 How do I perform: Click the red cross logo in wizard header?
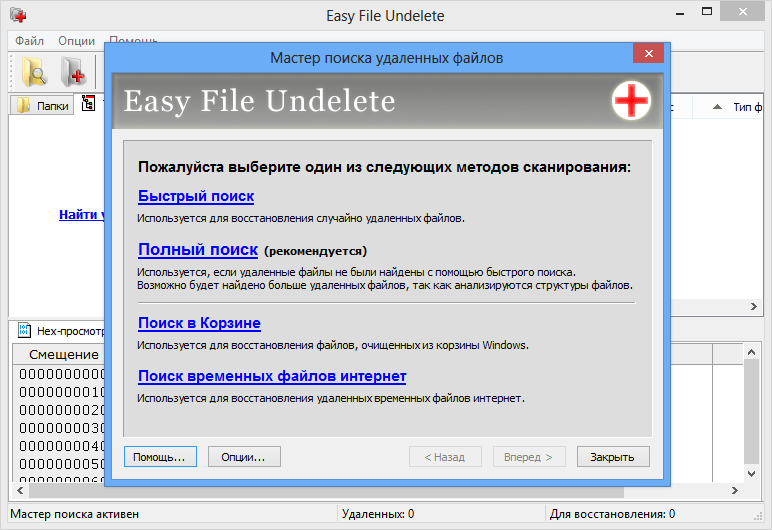point(631,100)
